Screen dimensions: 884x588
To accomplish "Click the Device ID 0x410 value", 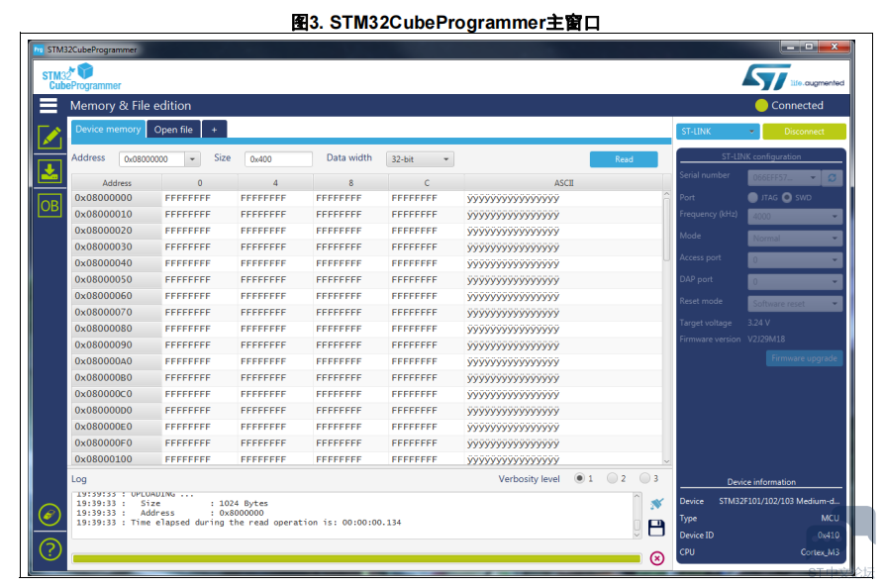I will coord(829,536).
